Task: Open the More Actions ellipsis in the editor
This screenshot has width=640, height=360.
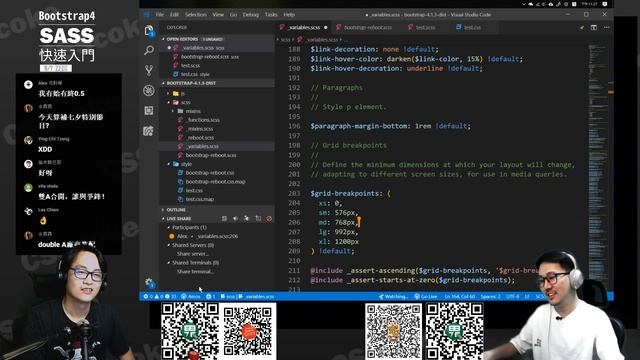Action: point(607,27)
